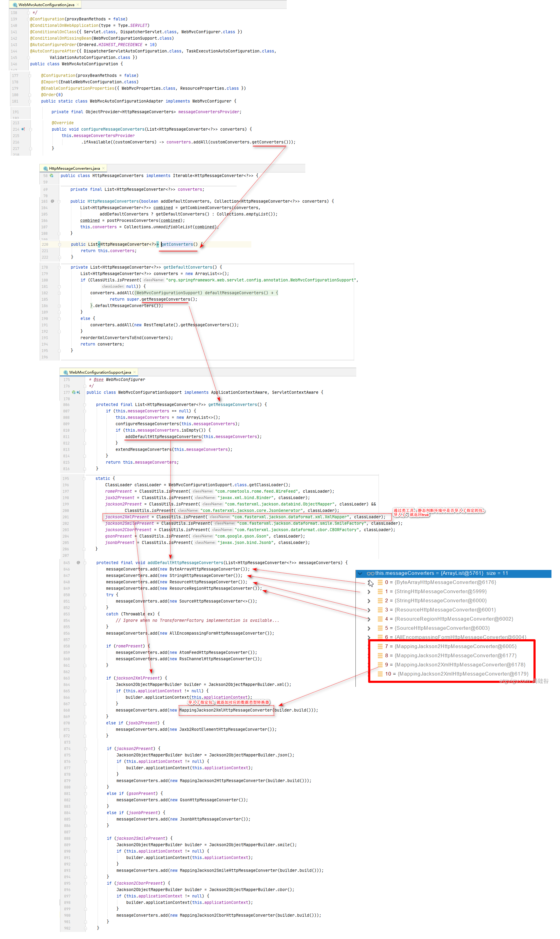Click the list icon of element 10 MappingJackson2XmlHttpMessageConverter@6179

380,674
